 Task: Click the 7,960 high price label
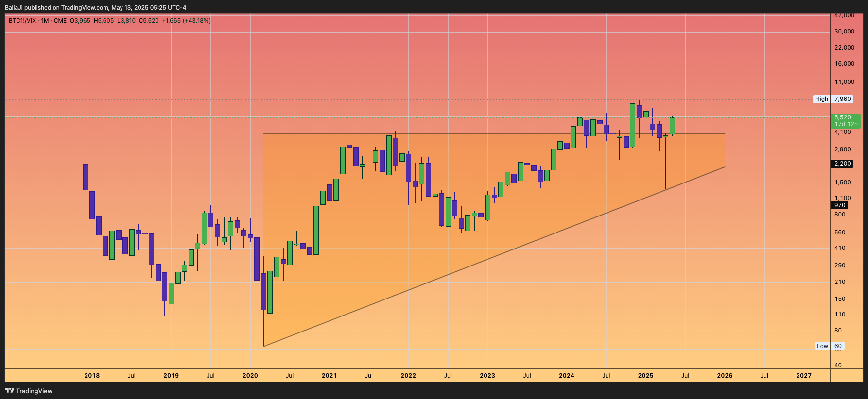(x=843, y=99)
